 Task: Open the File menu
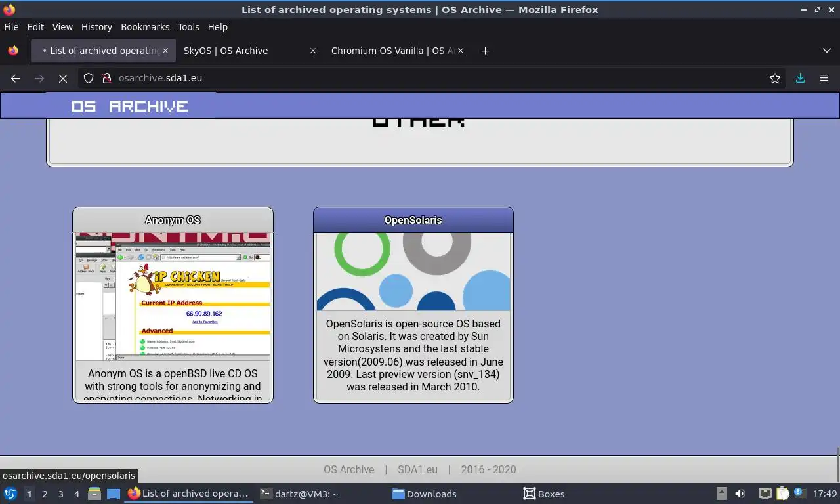11,27
